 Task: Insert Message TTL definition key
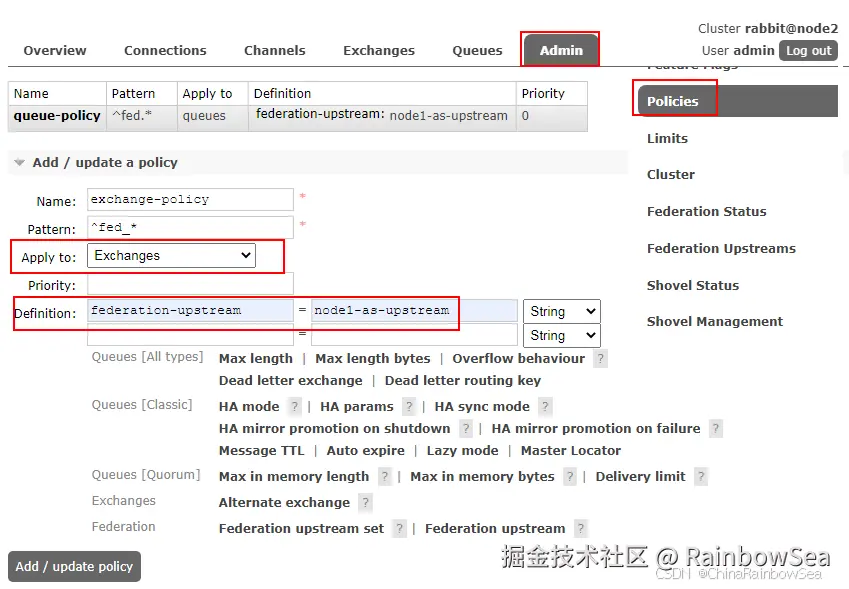click(261, 450)
